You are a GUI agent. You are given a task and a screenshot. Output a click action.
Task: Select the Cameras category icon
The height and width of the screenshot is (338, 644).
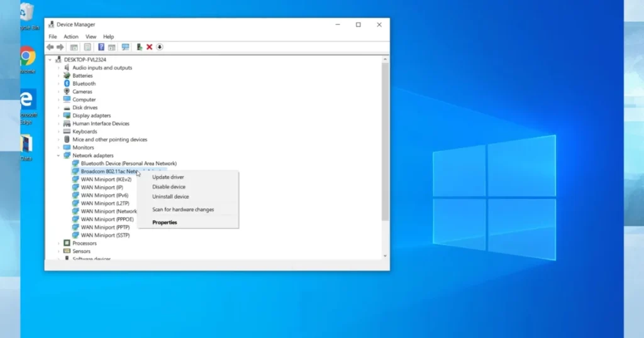[x=67, y=92]
